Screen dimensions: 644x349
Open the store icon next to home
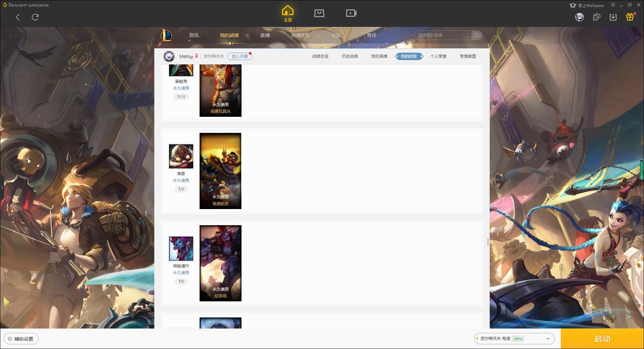click(x=319, y=13)
